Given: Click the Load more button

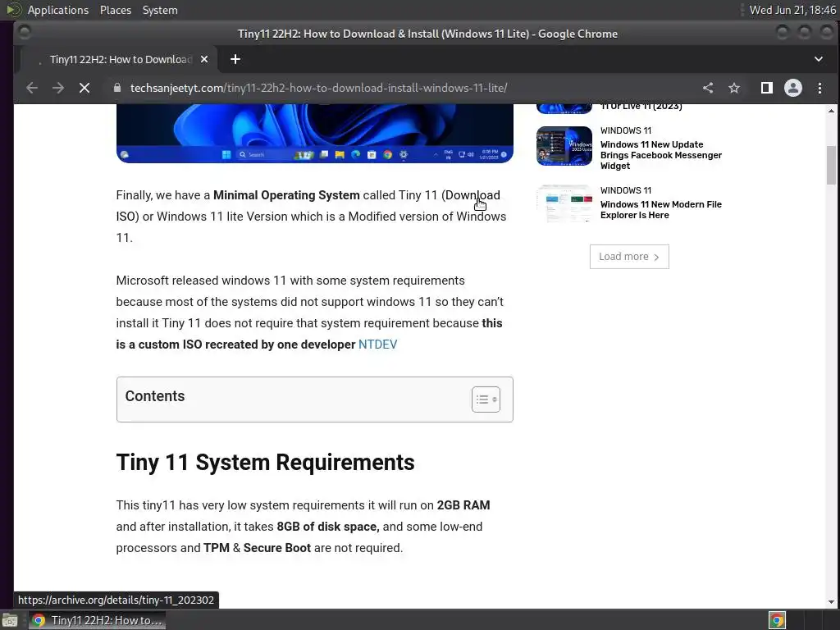Looking at the screenshot, I should click(629, 257).
